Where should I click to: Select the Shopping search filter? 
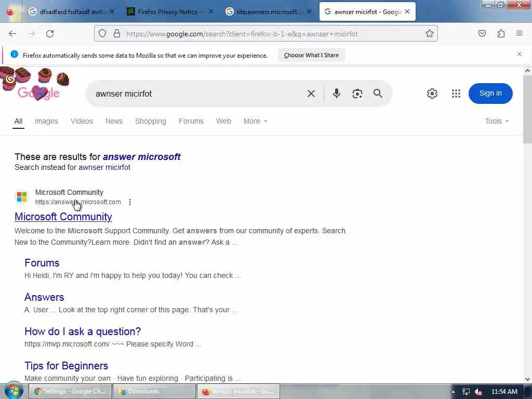[150, 121]
